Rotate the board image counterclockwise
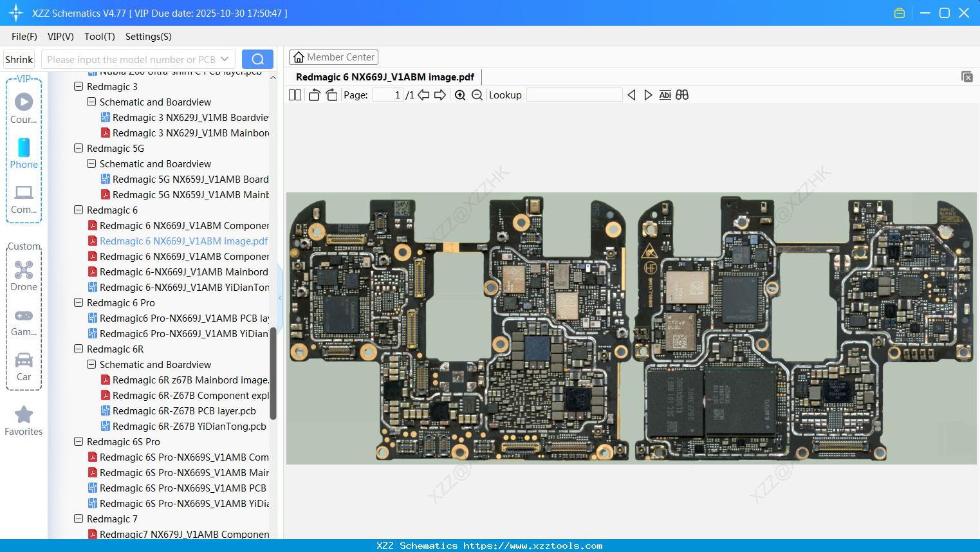Viewport: 980px width, 552px height. pyautogui.click(x=313, y=94)
